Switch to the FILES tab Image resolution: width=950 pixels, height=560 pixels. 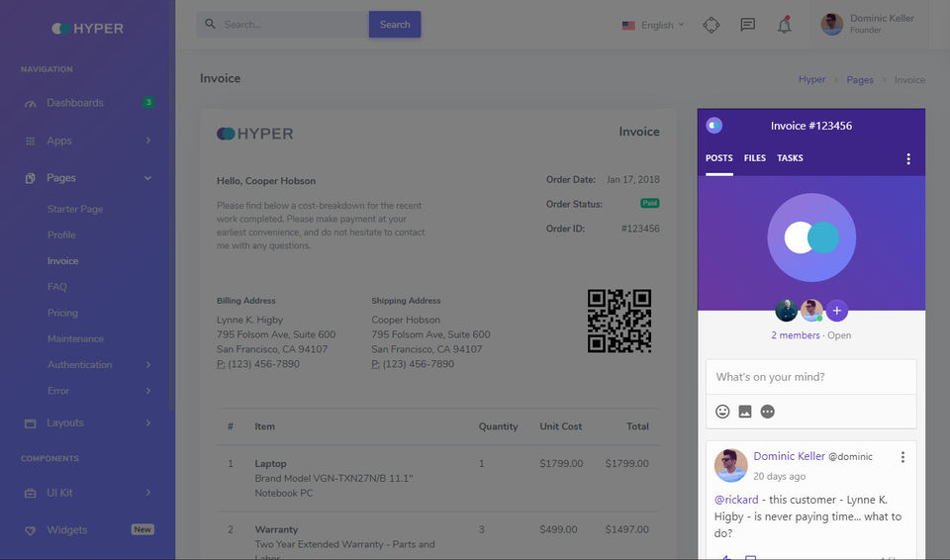[x=755, y=158]
